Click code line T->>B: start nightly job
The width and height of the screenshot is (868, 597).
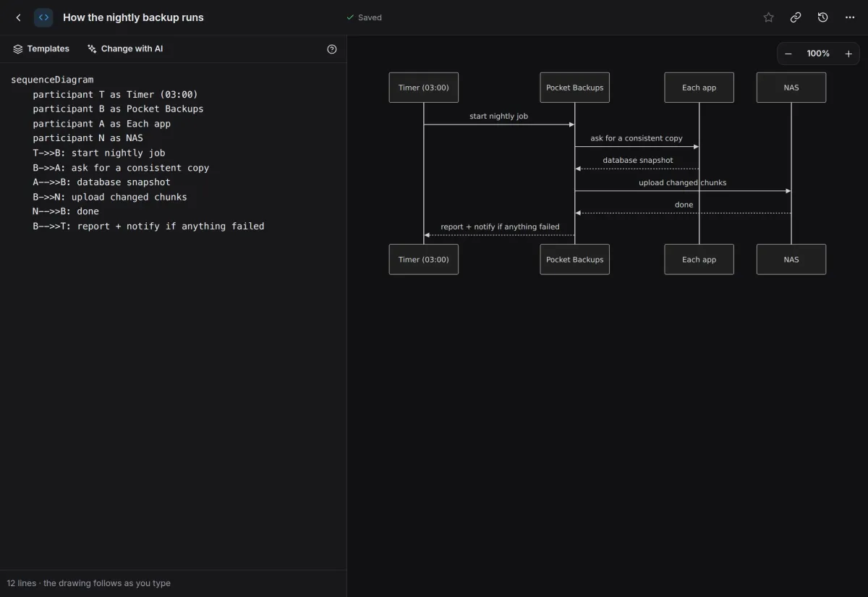(x=99, y=153)
